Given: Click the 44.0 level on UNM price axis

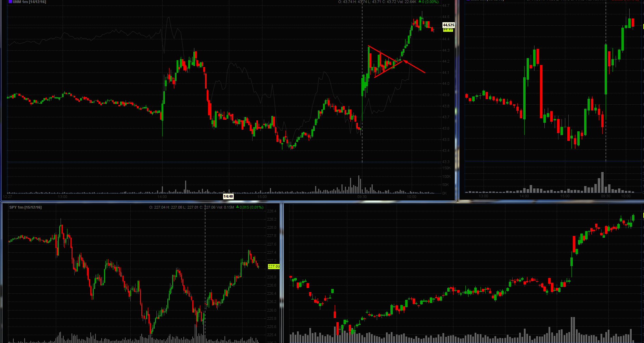Looking at the screenshot, I should (446, 83).
